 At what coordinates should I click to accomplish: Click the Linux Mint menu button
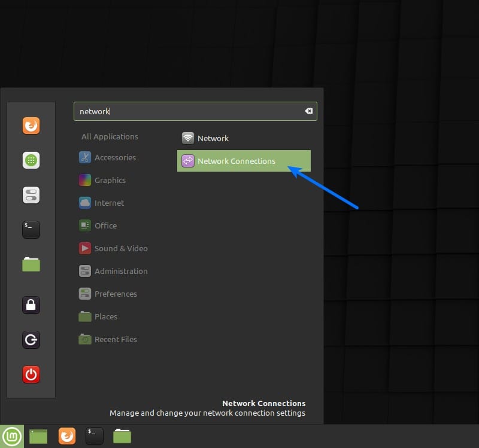click(x=11, y=436)
